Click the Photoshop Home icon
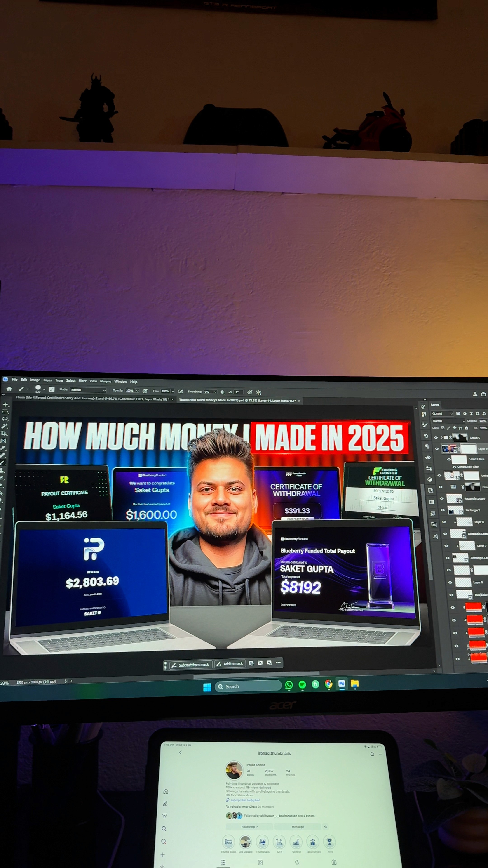 [x=9, y=389]
